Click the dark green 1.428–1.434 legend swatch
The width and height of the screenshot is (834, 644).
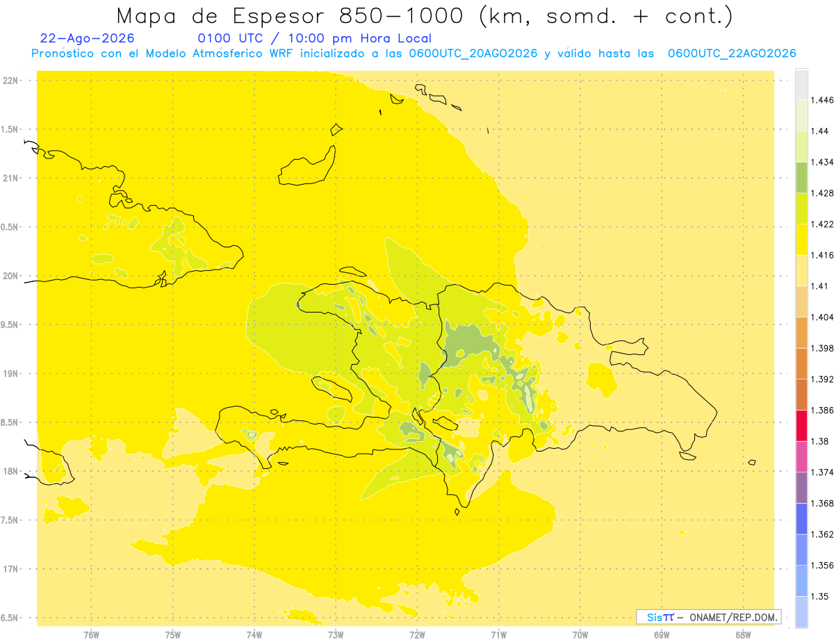click(x=801, y=177)
